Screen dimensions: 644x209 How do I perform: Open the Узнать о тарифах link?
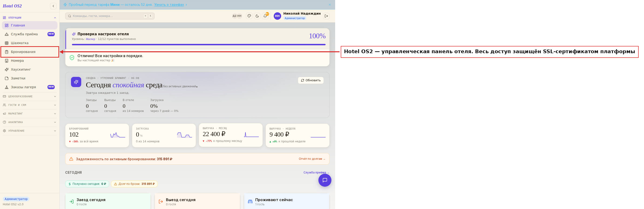click(169, 5)
